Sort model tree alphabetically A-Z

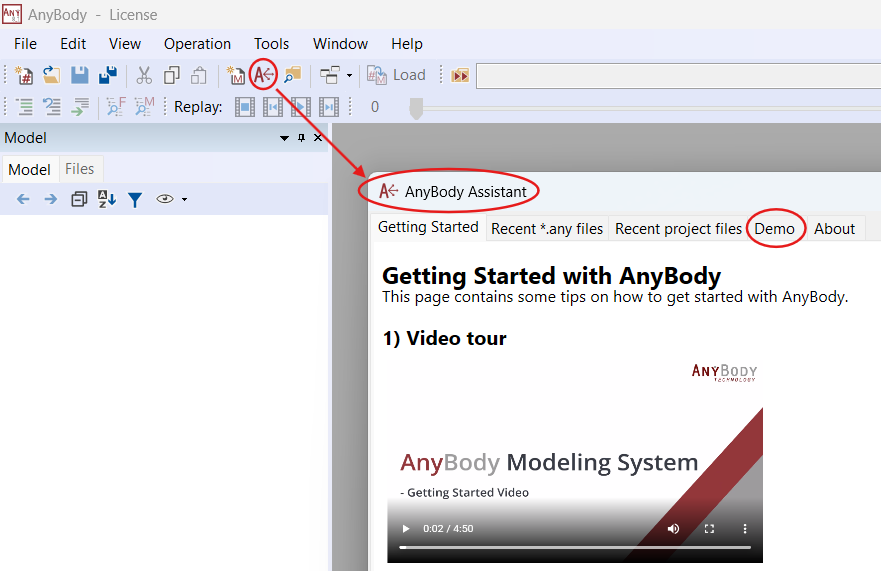pos(107,199)
